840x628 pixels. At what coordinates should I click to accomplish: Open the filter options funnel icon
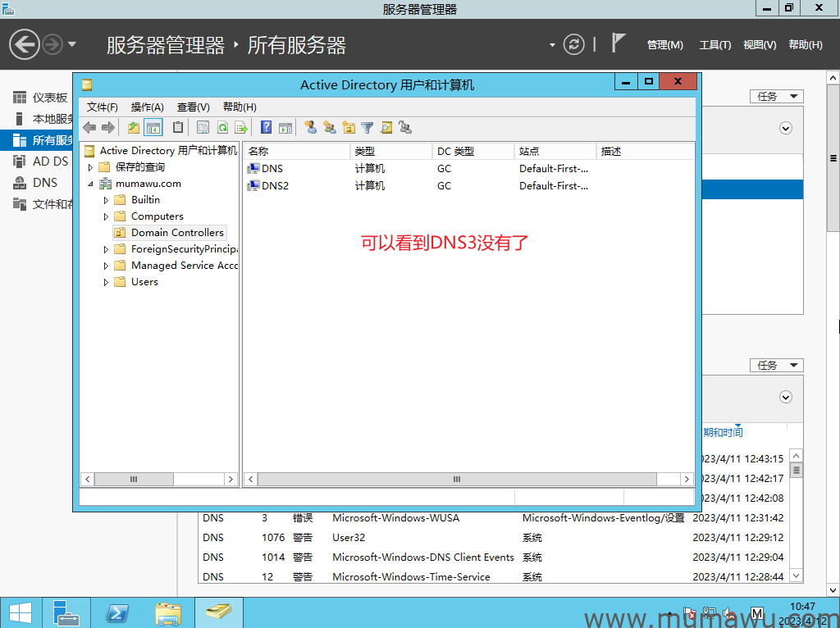click(367, 127)
